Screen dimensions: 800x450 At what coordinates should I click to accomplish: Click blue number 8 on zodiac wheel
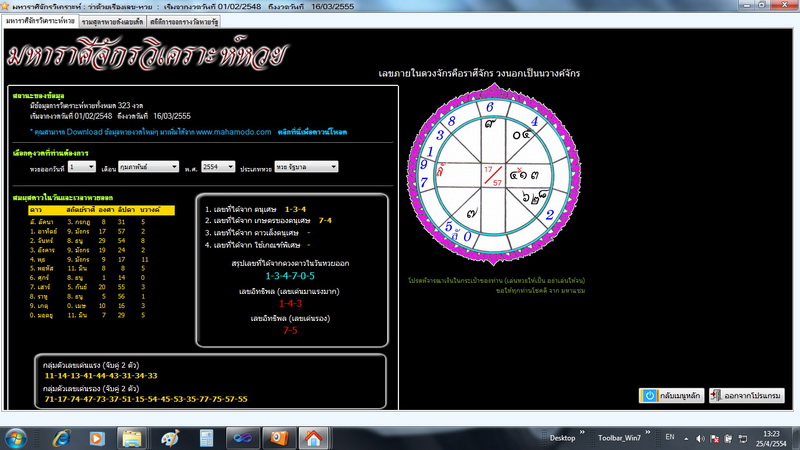(452, 121)
